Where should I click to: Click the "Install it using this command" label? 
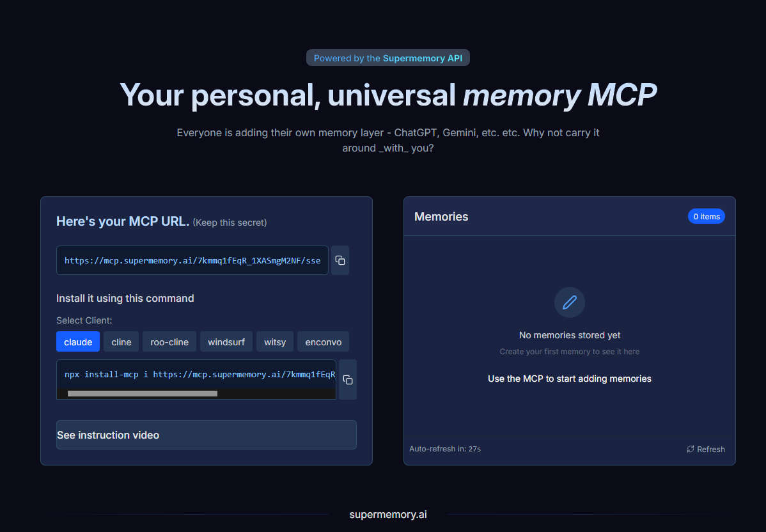125,298
